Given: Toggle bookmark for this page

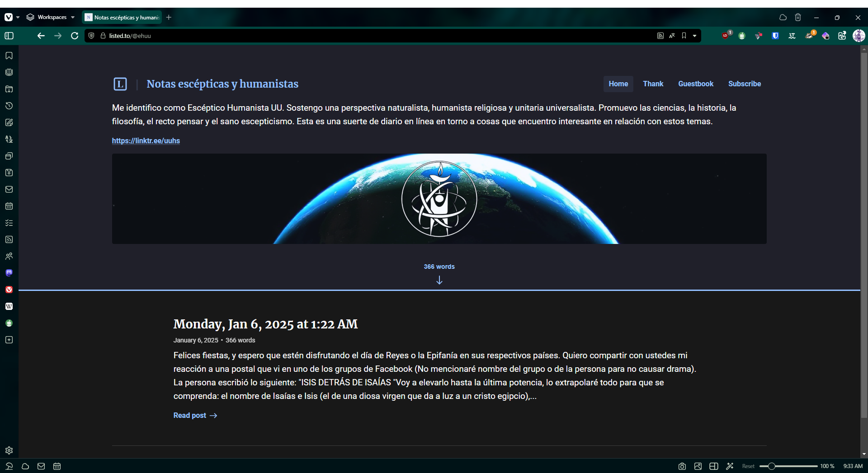Looking at the screenshot, I should (684, 36).
